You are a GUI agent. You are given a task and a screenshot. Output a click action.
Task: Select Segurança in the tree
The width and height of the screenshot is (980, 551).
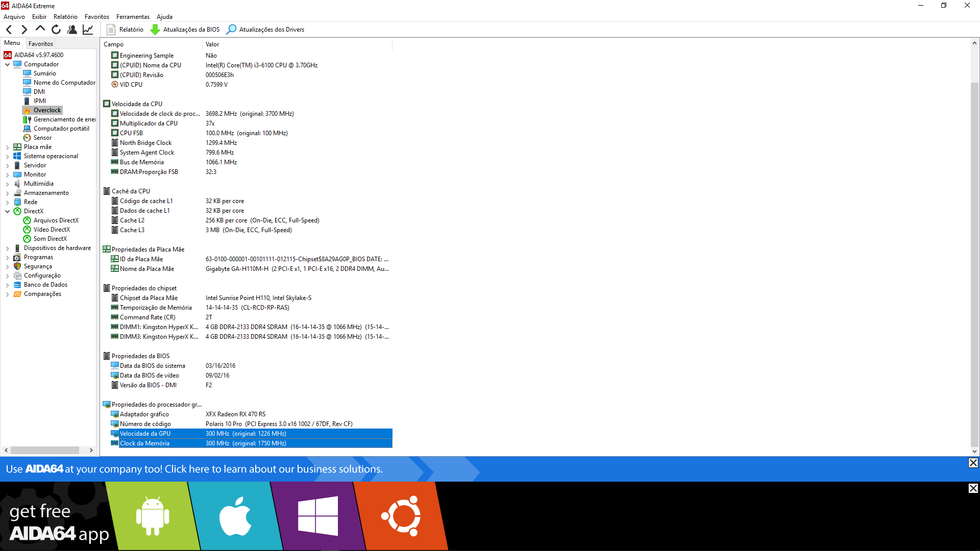click(38, 266)
